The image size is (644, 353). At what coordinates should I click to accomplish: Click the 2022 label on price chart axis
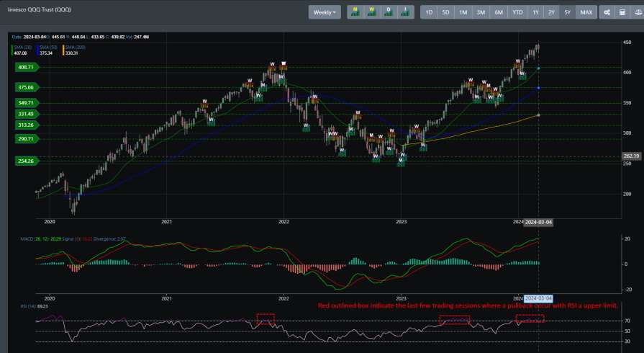coord(284,222)
